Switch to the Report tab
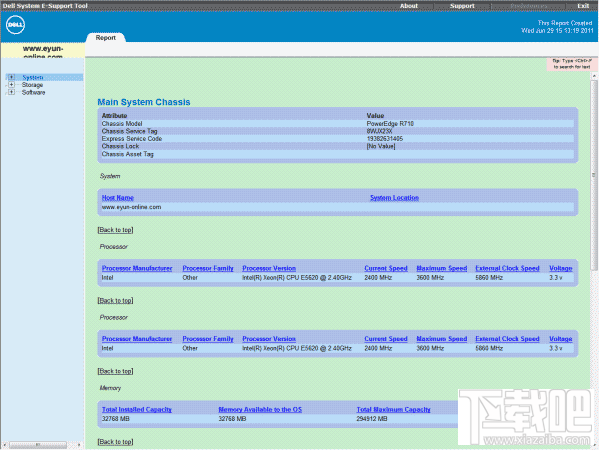Image resolution: width=599 pixels, height=450 pixels. click(x=105, y=37)
